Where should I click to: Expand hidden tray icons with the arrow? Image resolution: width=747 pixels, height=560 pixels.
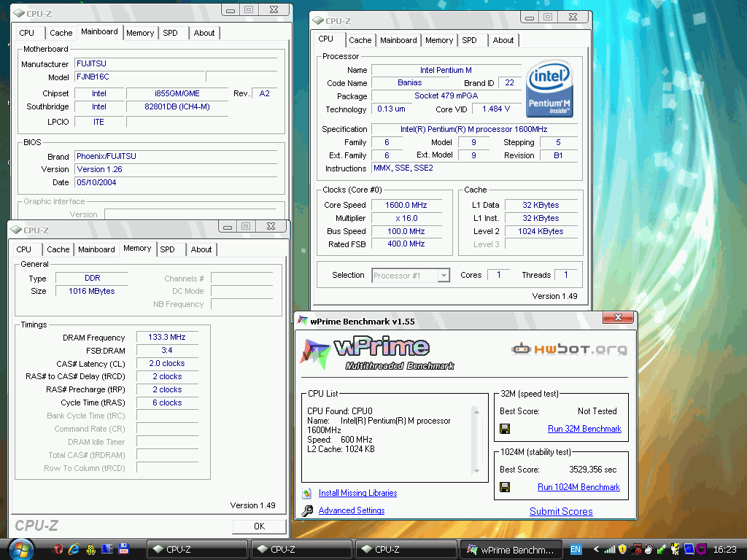tap(596, 549)
